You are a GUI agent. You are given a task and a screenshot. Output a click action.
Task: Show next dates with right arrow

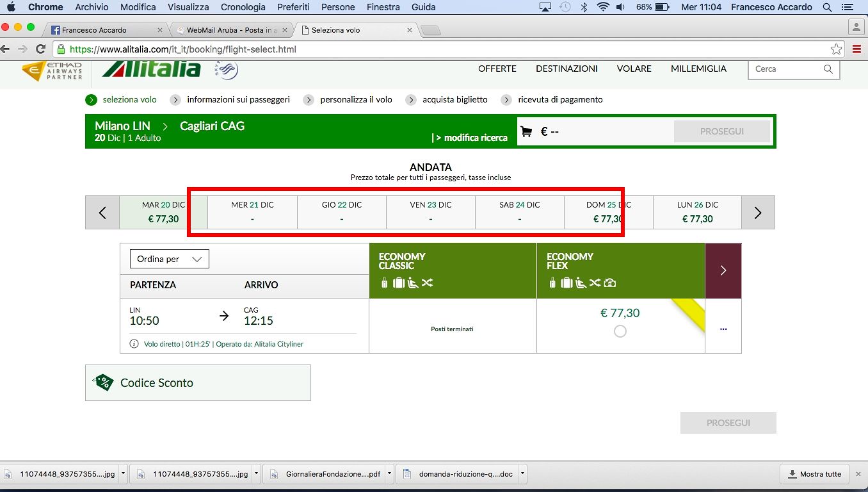point(758,213)
